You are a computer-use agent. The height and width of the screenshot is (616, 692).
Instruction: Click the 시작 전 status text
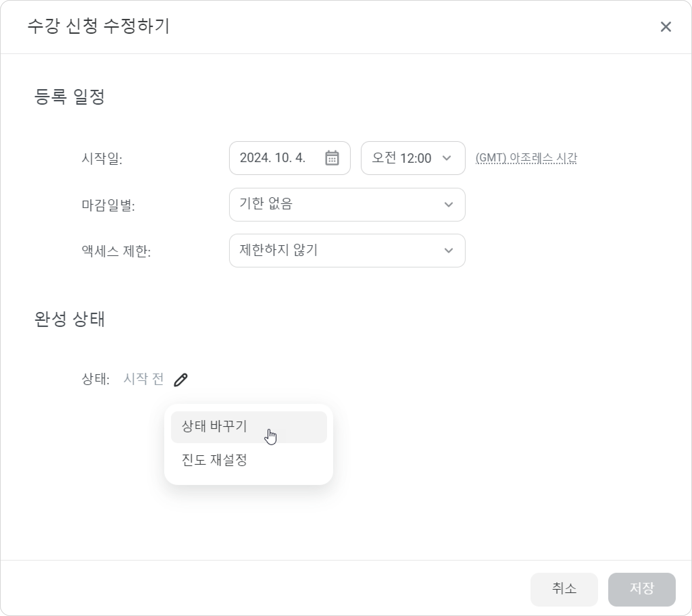[144, 379]
